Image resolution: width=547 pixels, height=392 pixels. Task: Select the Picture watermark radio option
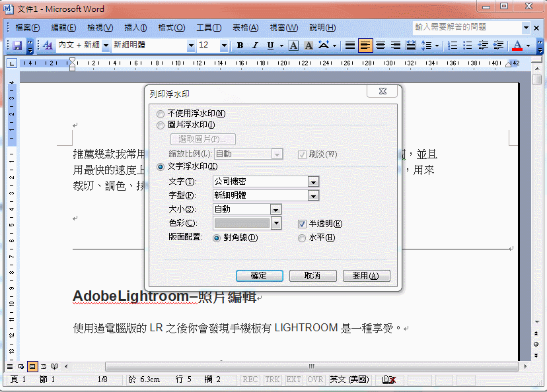coord(161,125)
